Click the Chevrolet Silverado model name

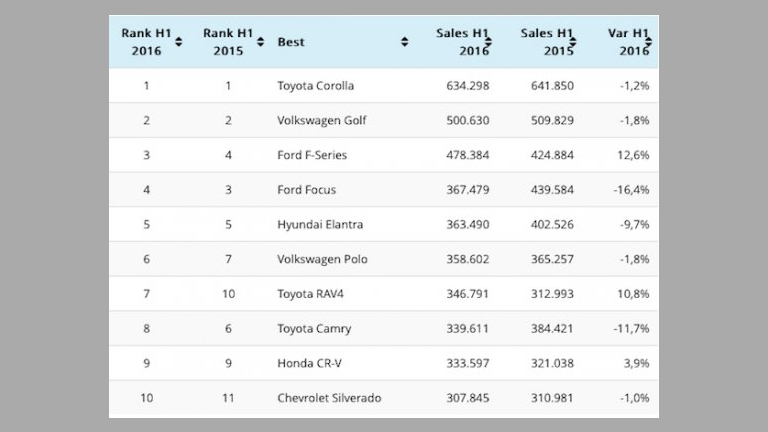point(329,398)
